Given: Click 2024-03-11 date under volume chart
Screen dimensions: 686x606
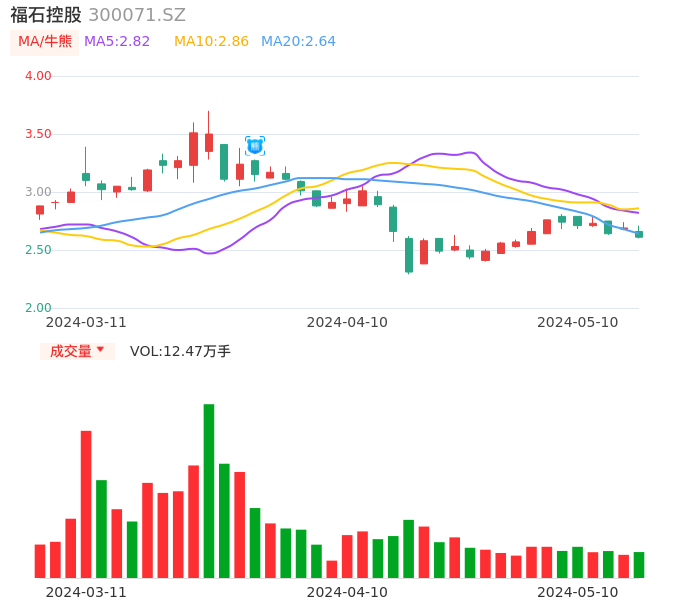Looking at the screenshot, I should [86, 592].
